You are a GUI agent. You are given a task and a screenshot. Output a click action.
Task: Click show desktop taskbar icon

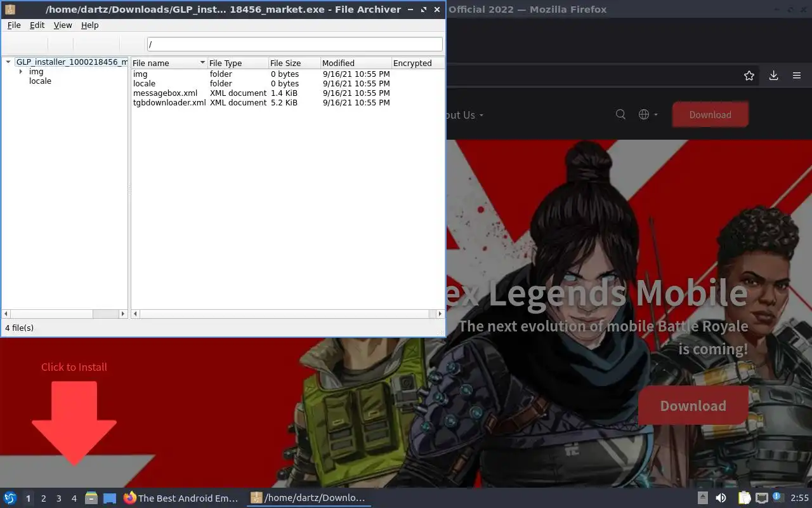point(110,498)
